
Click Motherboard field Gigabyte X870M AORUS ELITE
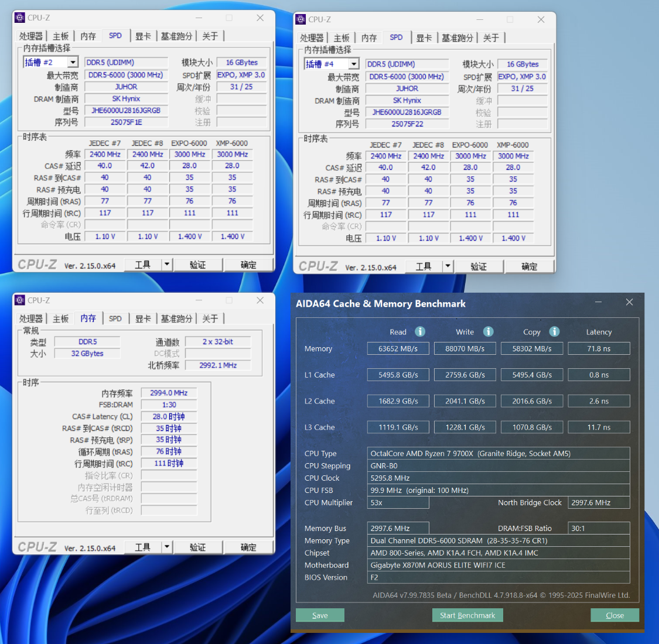[x=498, y=565]
